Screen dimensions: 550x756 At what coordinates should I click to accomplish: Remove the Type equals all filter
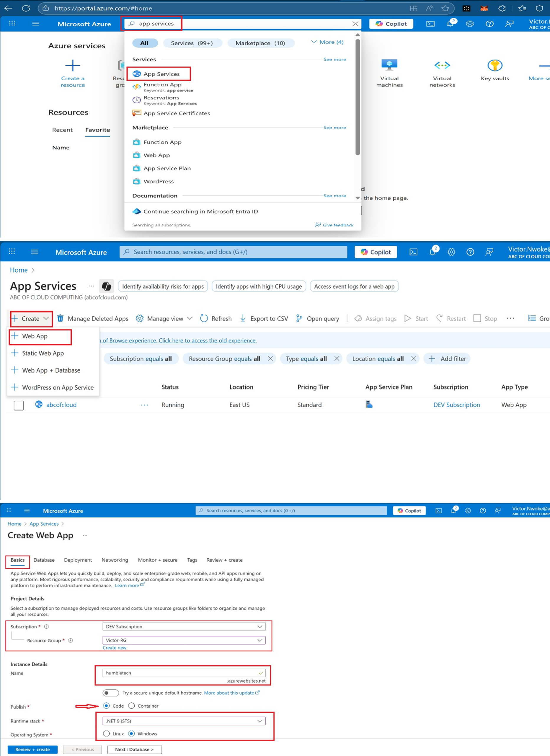pyautogui.click(x=337, y=358)
